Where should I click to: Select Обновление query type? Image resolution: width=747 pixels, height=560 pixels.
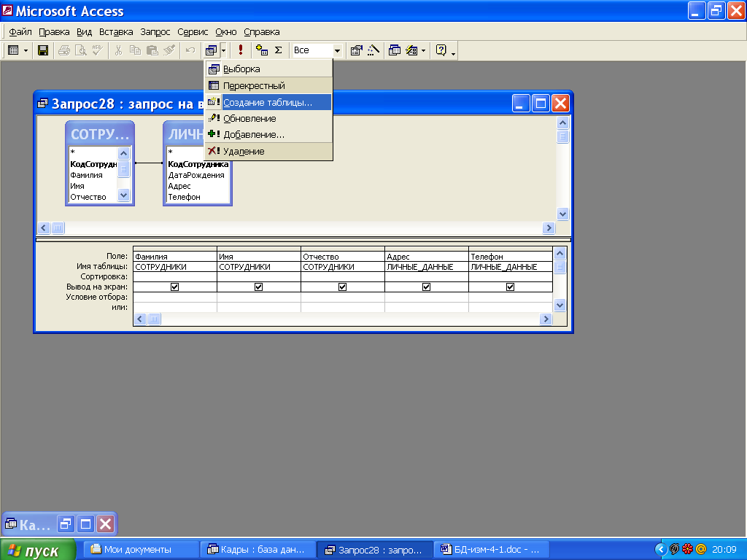268,119
